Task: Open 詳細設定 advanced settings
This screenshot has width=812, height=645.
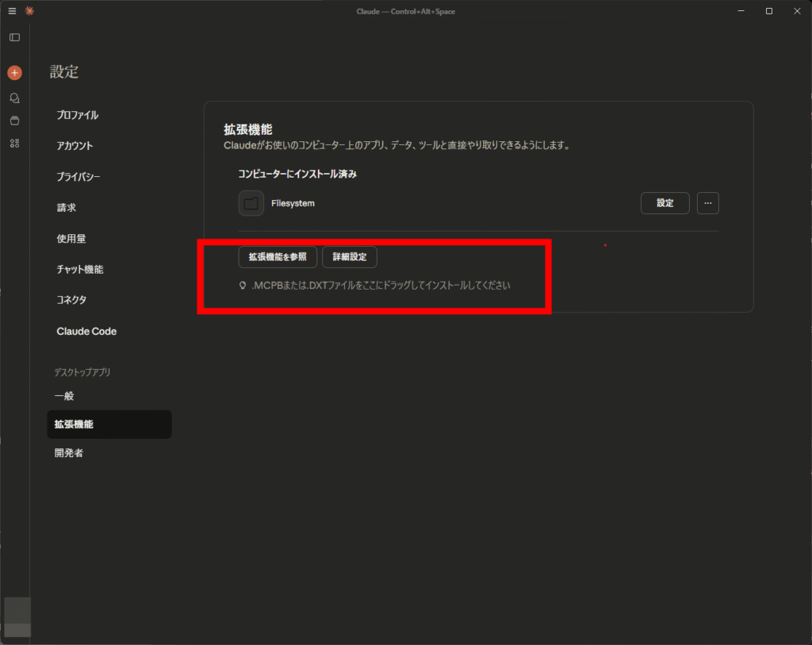Action: tap(349, 257)
